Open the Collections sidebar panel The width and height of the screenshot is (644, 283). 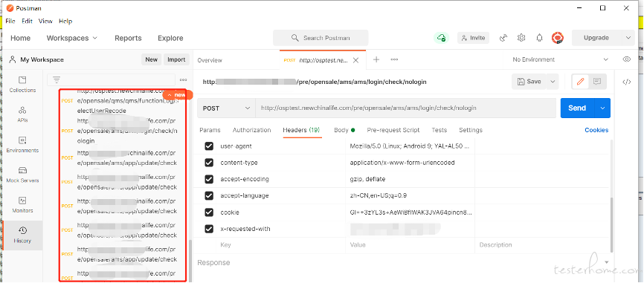click(22, 84)
